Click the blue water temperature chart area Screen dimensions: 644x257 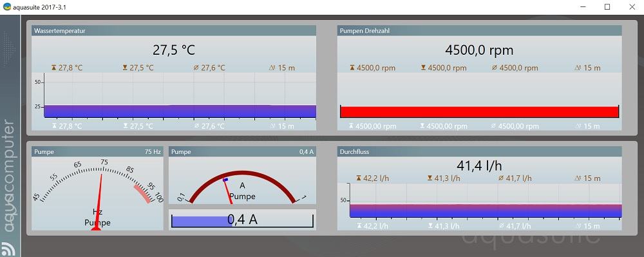(180, 111)
